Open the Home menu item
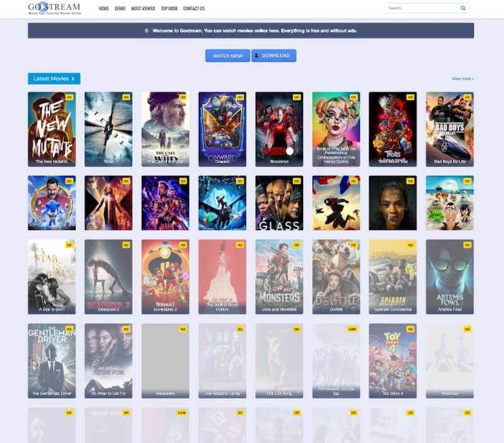 pyautogui.click(x=104, y=9)
